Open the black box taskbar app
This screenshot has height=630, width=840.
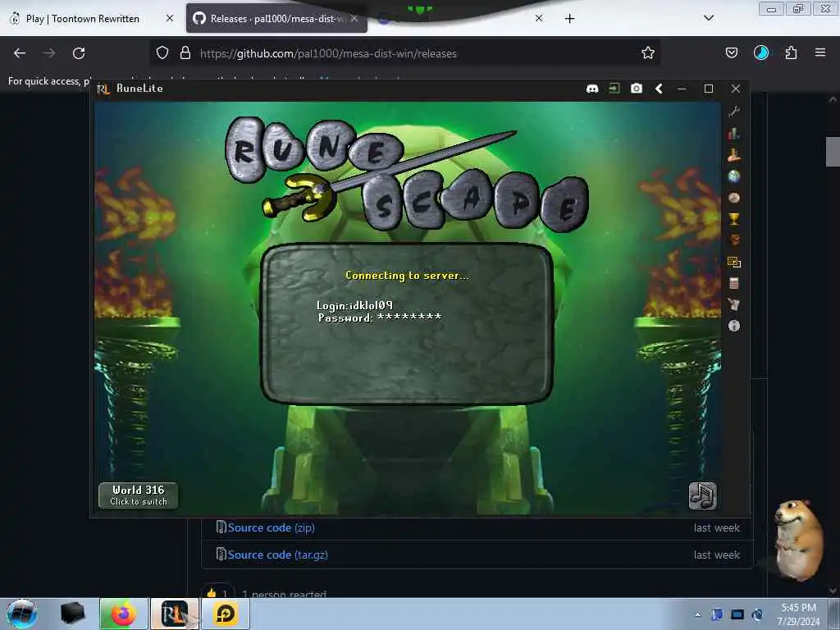[72, 614]
